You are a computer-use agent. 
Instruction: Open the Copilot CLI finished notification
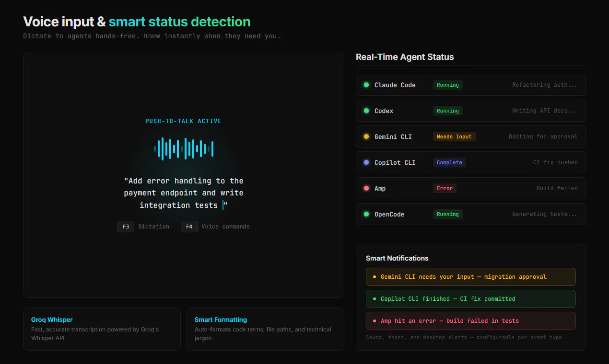471,299
